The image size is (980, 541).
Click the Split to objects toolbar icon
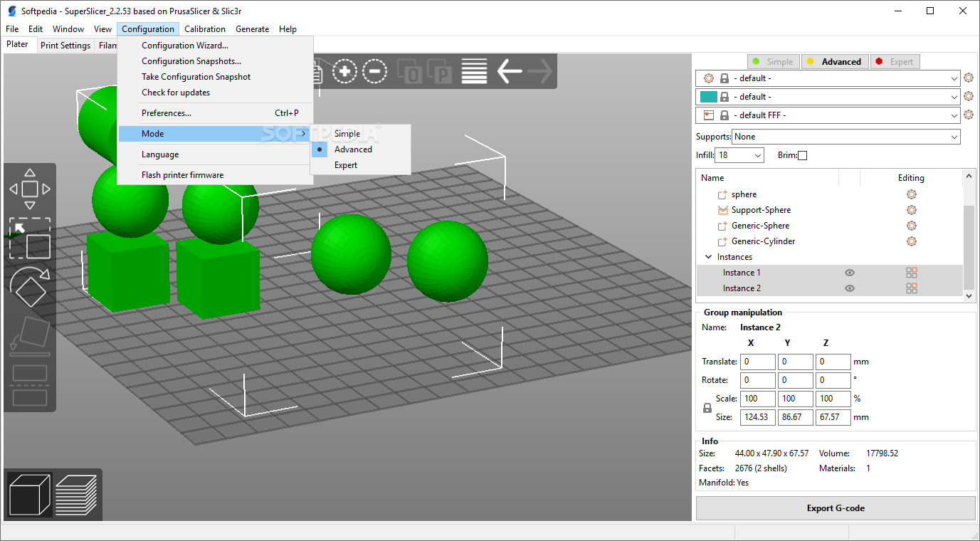411,71
